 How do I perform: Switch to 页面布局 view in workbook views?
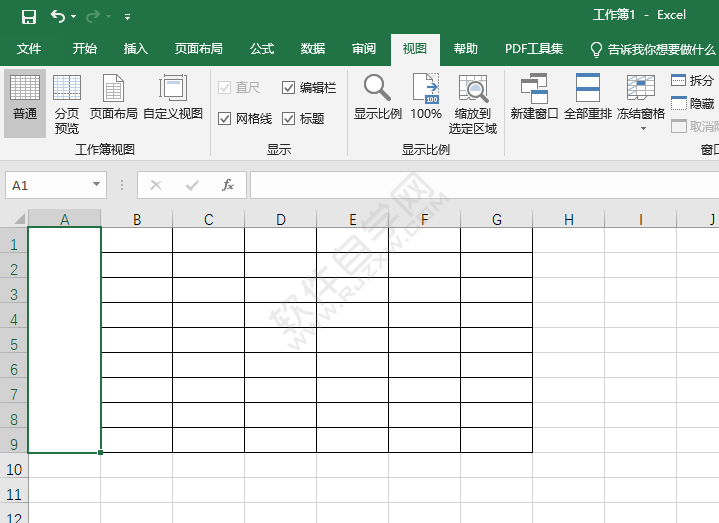113,98
